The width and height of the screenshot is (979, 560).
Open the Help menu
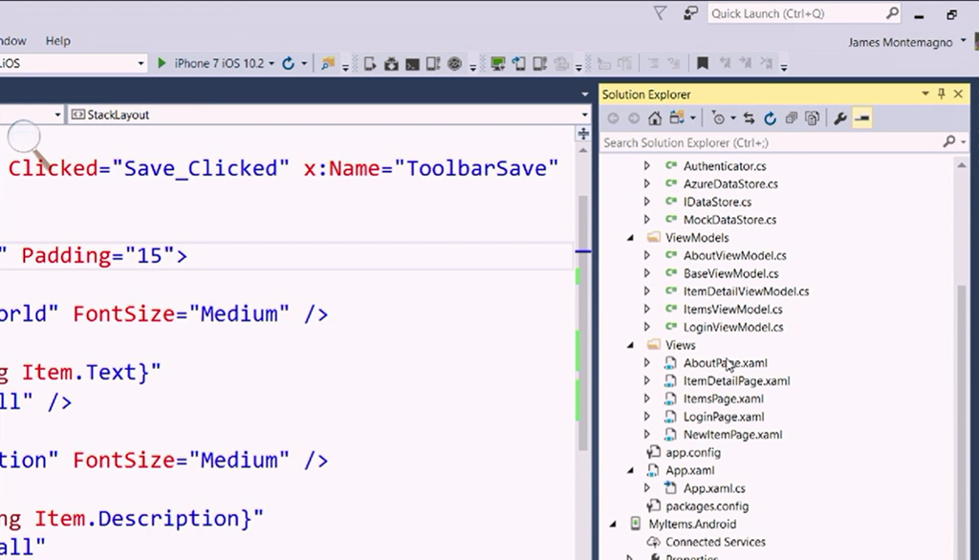(x=58, y=41)
